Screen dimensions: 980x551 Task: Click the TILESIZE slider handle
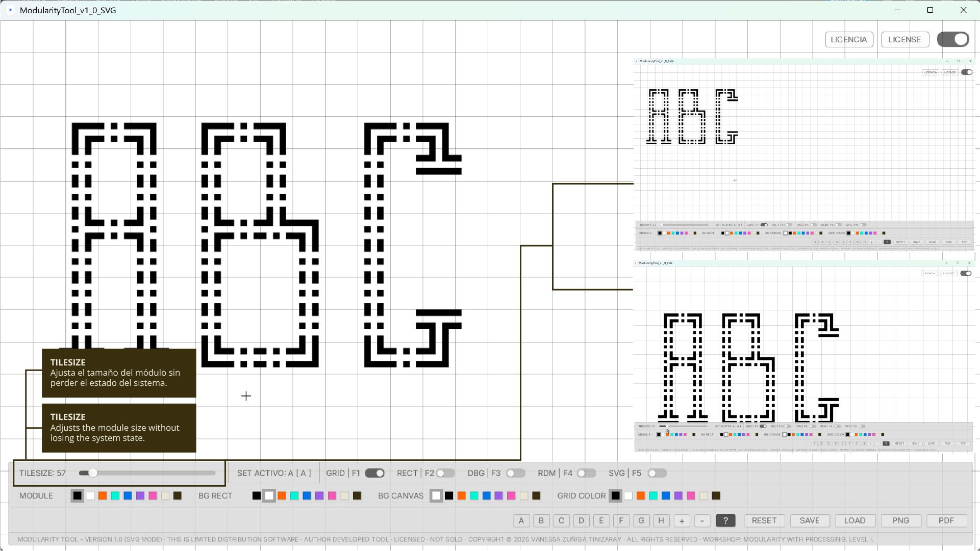coord(93,473)
